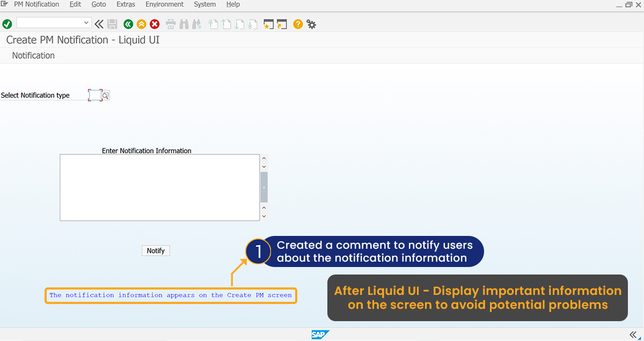644x341 pixels.
Task: Open the Edit menu
Action: [75, 4]
